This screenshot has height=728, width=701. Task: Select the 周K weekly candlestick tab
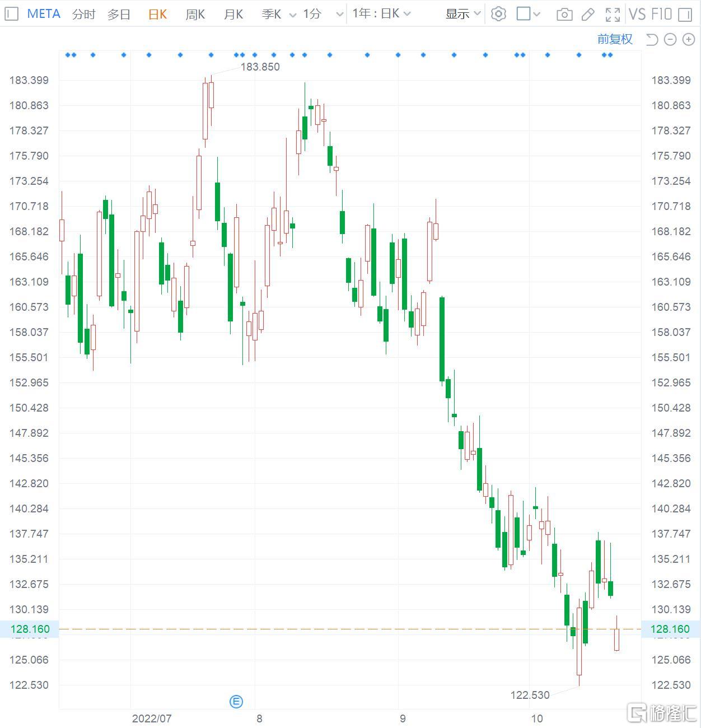click(195, 14)
